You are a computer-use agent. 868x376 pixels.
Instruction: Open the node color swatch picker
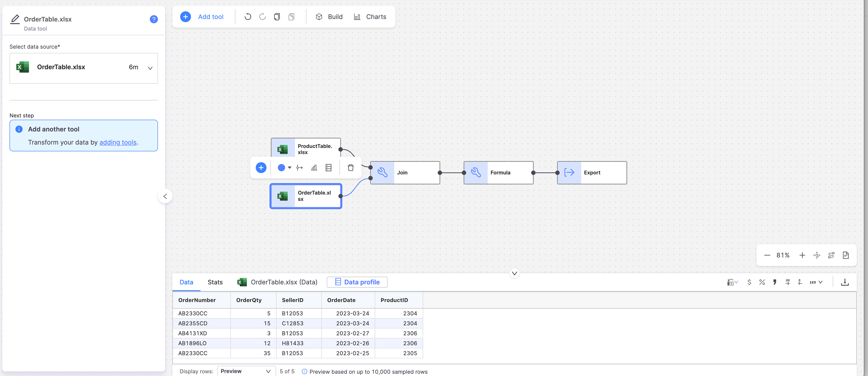coord(281,167)
